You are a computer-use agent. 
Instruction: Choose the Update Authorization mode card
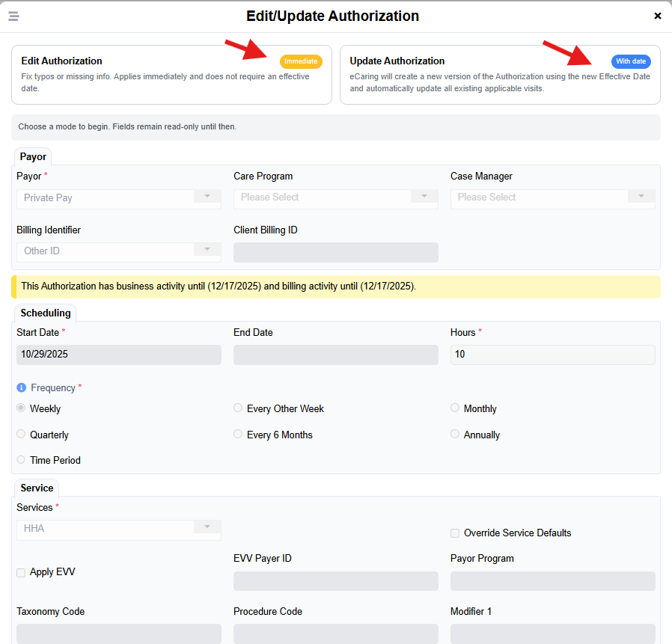click(x=500, y=75)
